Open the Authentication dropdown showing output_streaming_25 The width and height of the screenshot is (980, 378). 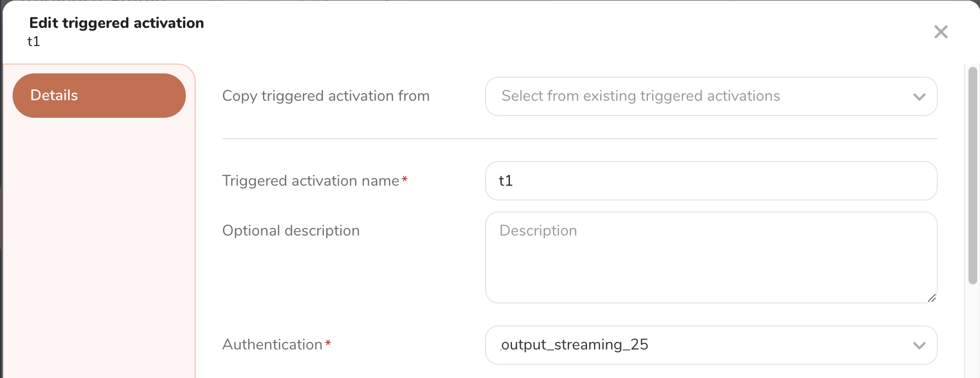tap(710, 345)
